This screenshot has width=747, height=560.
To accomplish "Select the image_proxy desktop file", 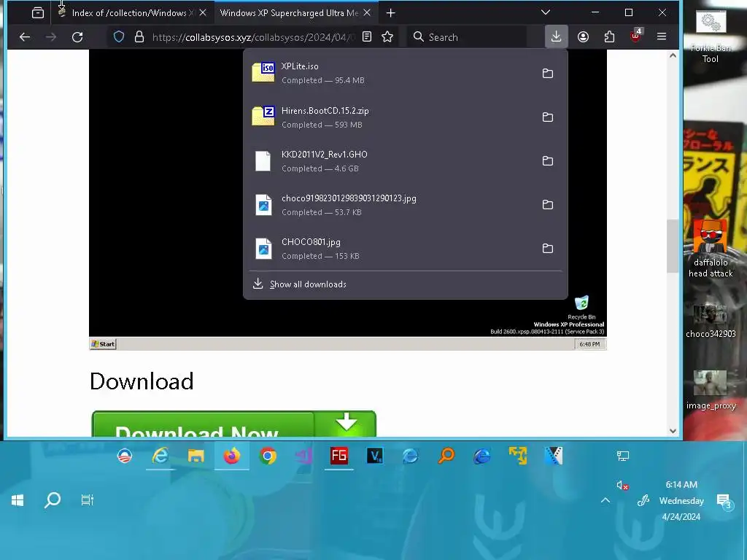I will point(711,391).
